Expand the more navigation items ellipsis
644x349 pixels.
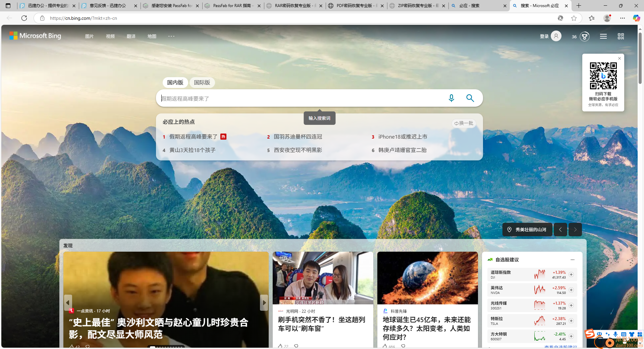click(x=171, y=36)
